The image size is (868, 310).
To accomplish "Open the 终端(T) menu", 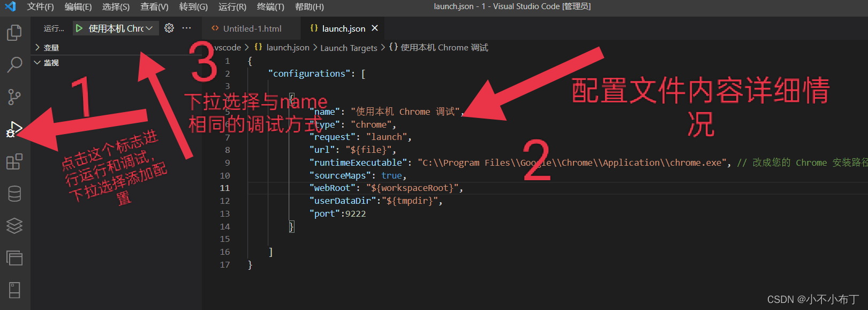I will 270,6.
